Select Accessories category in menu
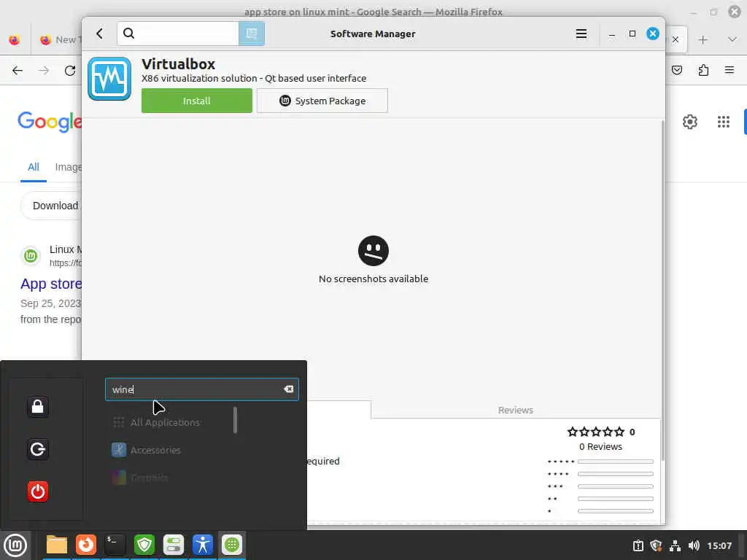Screen dimensions: 747x560 [x=155, y=450]
